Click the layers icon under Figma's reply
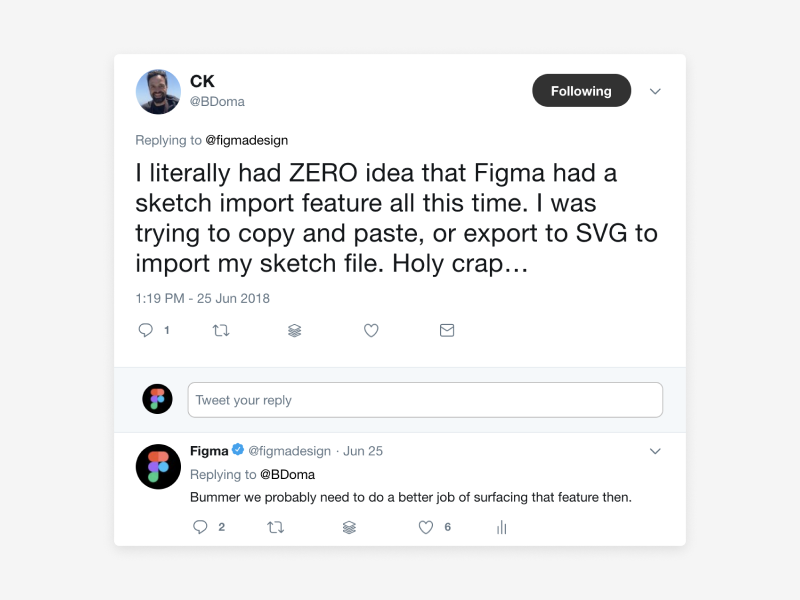 pyautogui.click(x=349, y=527)
